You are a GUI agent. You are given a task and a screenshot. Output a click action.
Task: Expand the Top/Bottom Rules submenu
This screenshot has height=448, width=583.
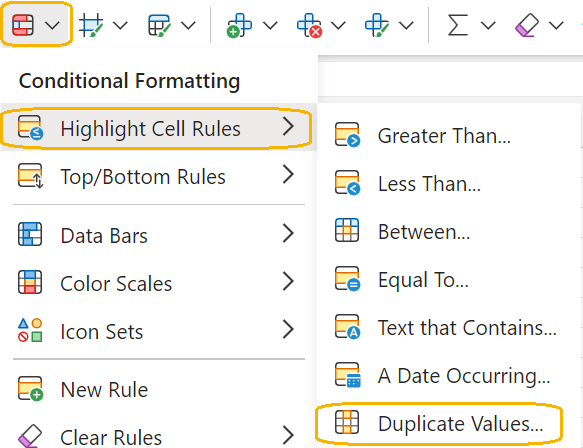tap(159, 176)
